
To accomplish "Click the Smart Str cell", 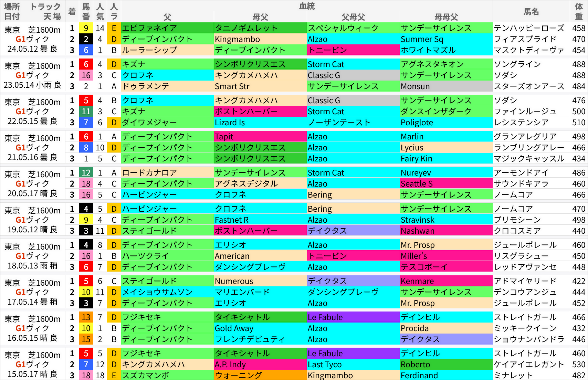I will 260,86.
